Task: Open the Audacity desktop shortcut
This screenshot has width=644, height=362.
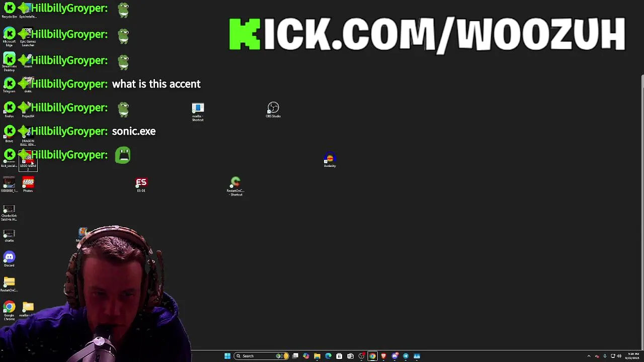Action: click(330, 160)
